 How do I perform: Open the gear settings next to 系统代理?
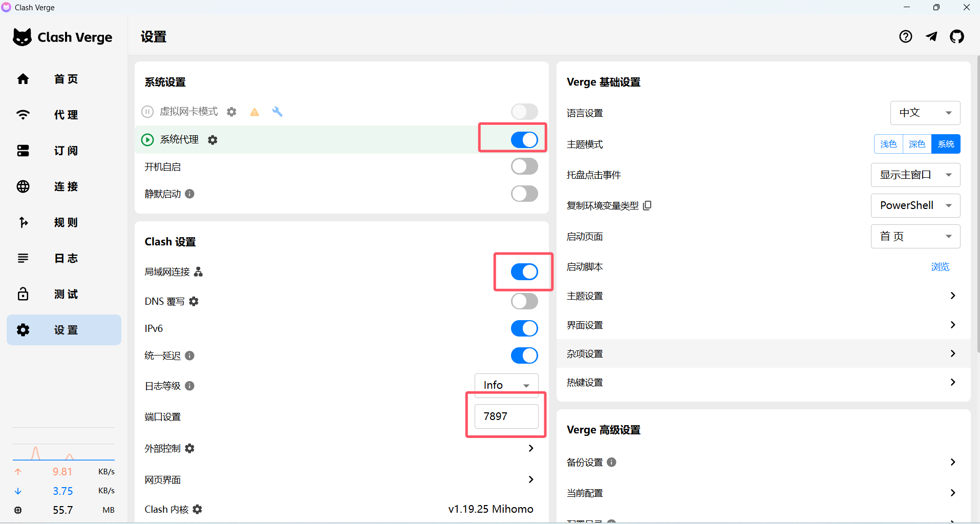212,140
